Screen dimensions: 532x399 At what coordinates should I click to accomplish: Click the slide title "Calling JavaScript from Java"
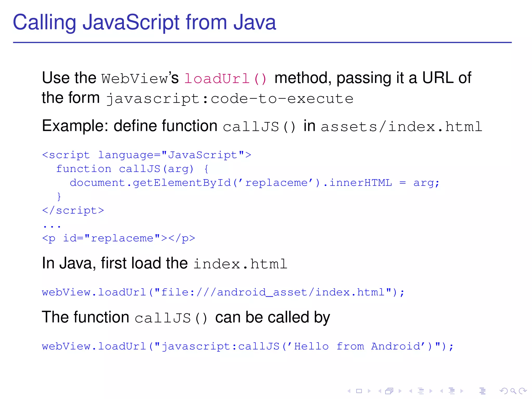click(x=144, y=23)
